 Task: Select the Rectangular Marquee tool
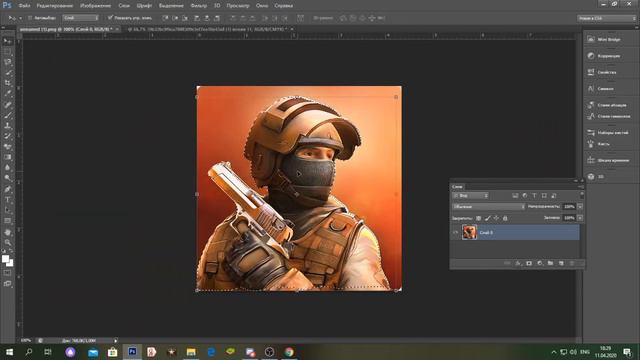click(x=7, y=52)
